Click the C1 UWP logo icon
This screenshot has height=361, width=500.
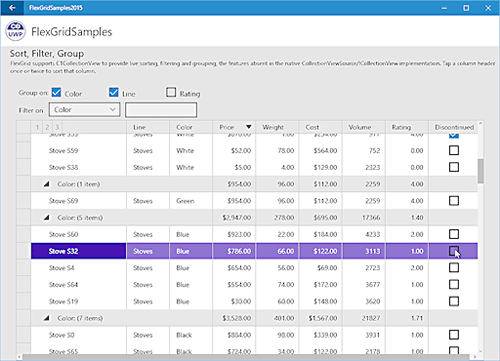[x=15, y=31]
